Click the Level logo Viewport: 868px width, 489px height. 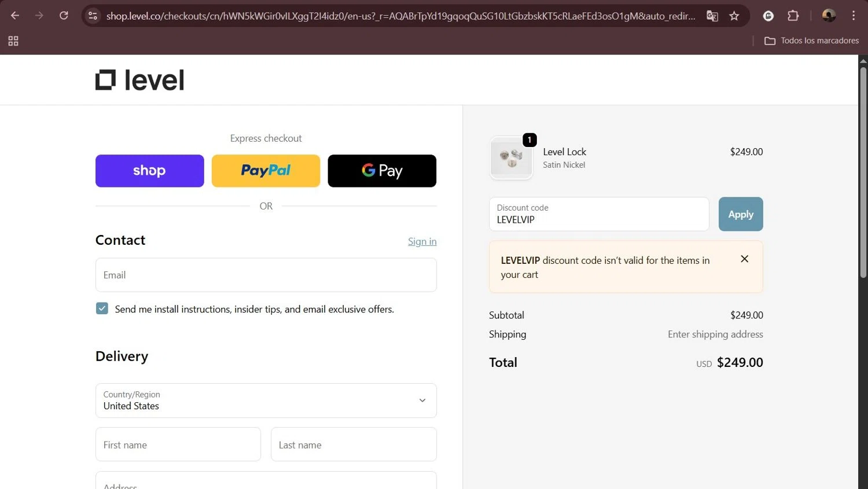click(139, 80)
